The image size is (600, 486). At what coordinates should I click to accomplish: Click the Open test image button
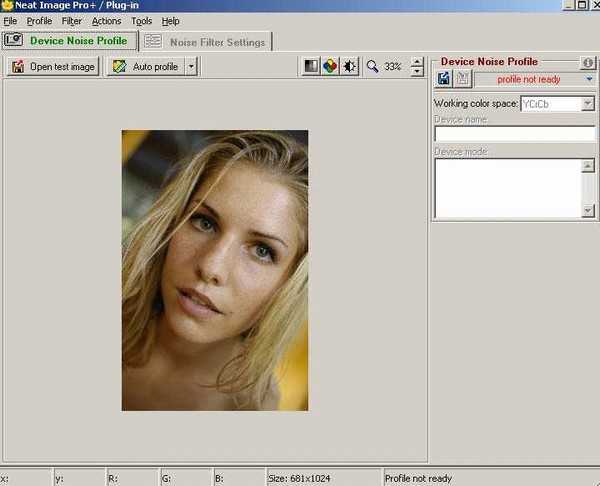pos(53,67)
